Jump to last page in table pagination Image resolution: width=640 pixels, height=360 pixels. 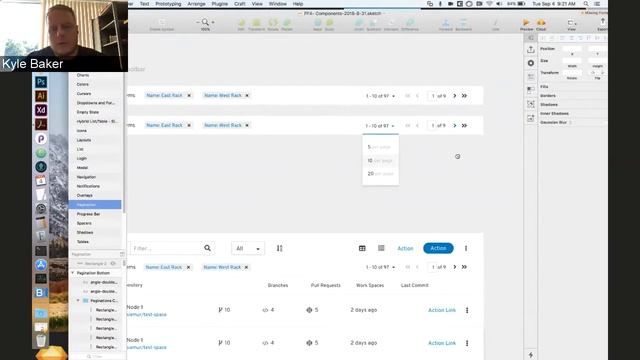(464, 267)
